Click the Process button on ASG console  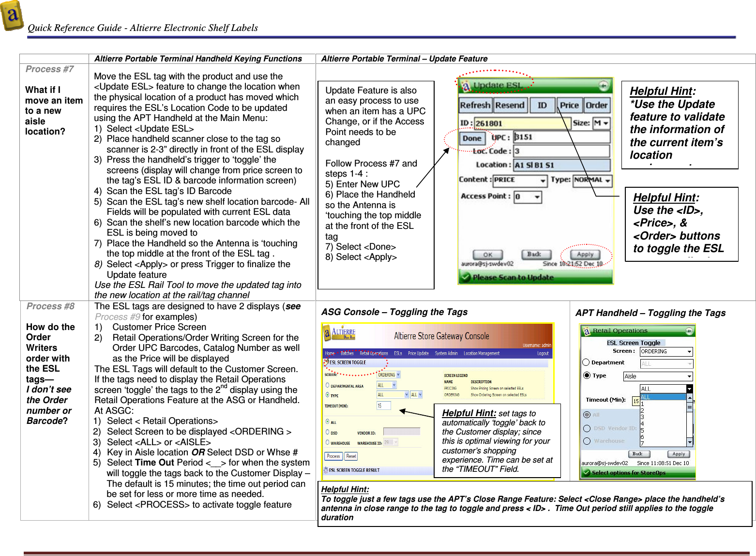[x=333, y=456]
